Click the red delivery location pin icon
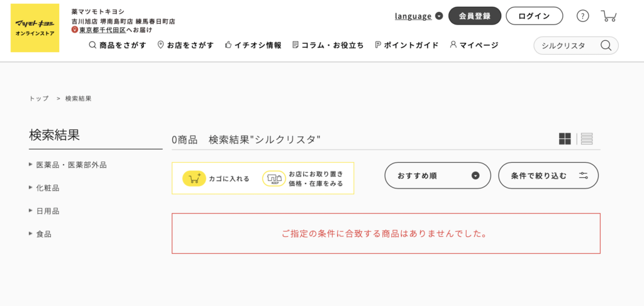644x306 pixels. click(74, 30)
